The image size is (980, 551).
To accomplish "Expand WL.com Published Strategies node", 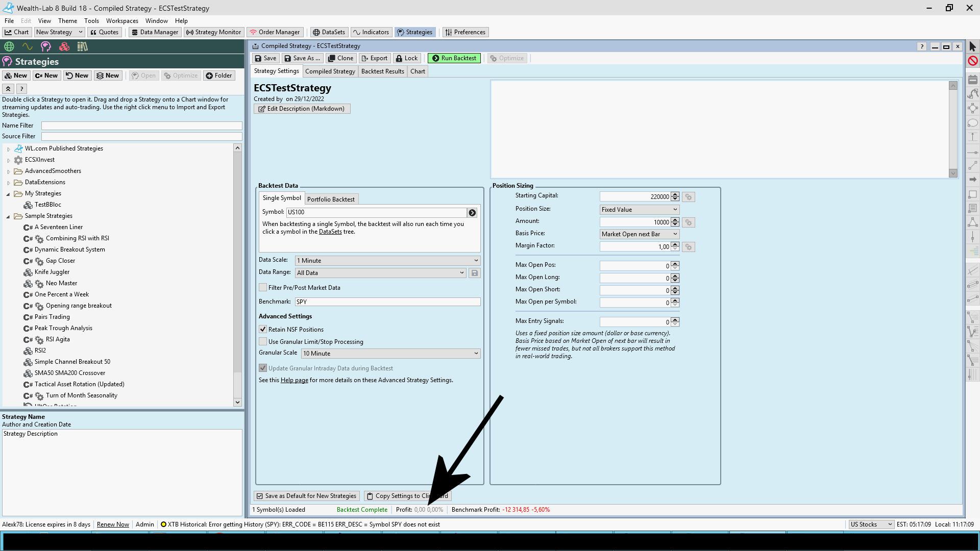I will pyautogui.click(x=9, y=149).
